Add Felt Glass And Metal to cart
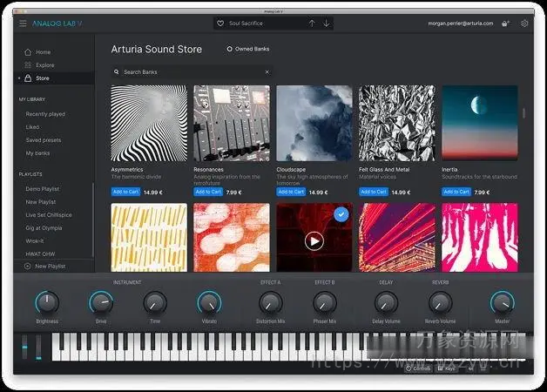 (374, 192)
